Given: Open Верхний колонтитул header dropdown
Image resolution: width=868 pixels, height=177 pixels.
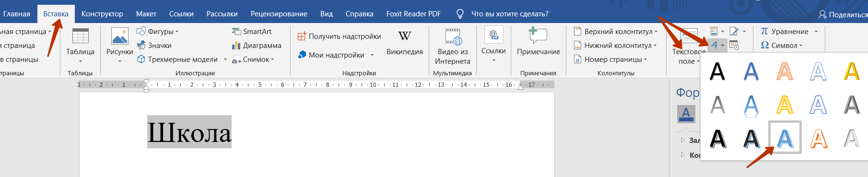Looking at the screenshot, I should (x=615, y=32).
